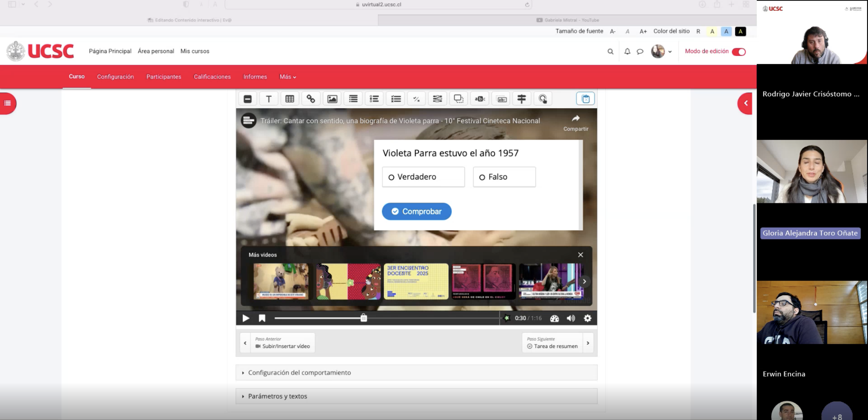Go to Área personal link
This screenshot has width=868, height=420.
pyautogui.click(x=156, y=51)
